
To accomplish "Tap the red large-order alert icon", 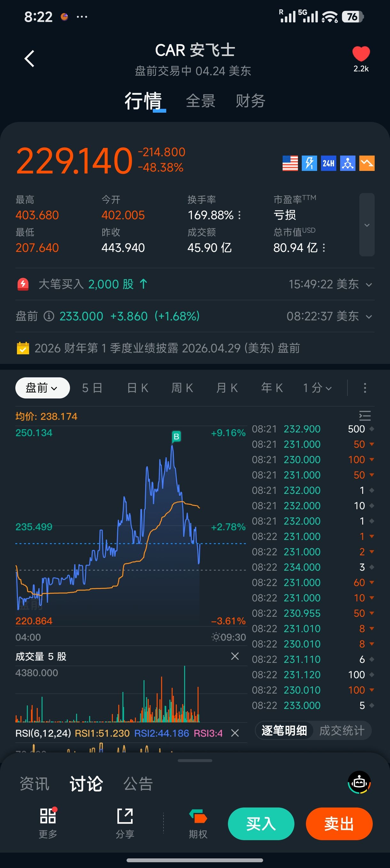I will click(23, 284).
